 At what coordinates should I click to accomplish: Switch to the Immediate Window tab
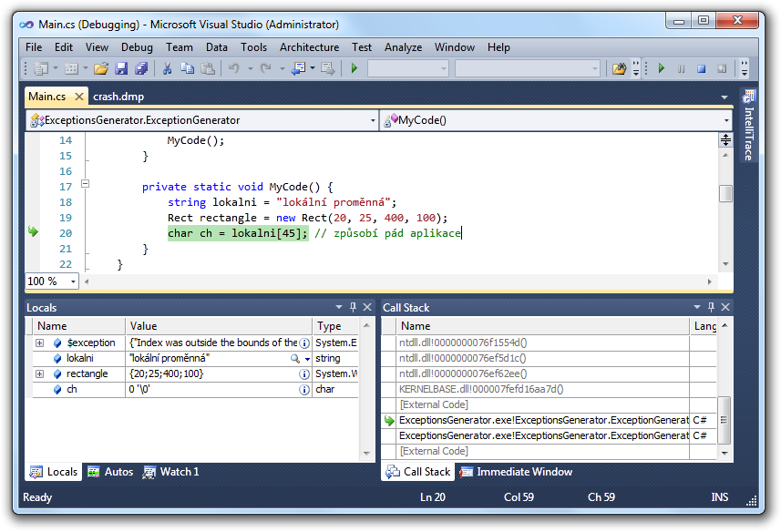516,472
